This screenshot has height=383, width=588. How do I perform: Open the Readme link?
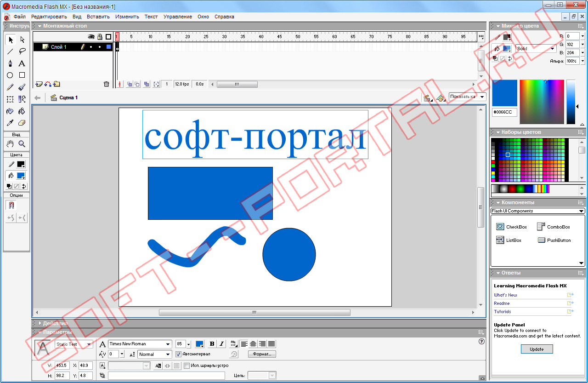point(502,303)
